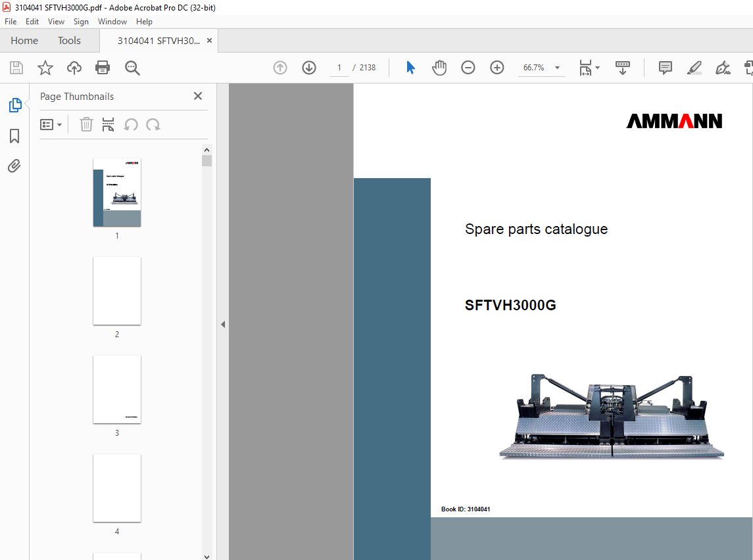Click the page number input field
Image resolution: width=753 pixels, height=560 pixels.
[339, 68]
